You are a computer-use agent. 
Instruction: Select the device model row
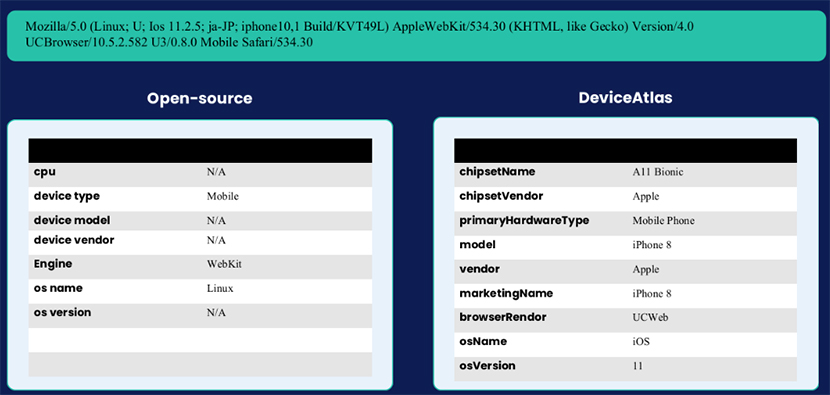[x=200, y=221]
